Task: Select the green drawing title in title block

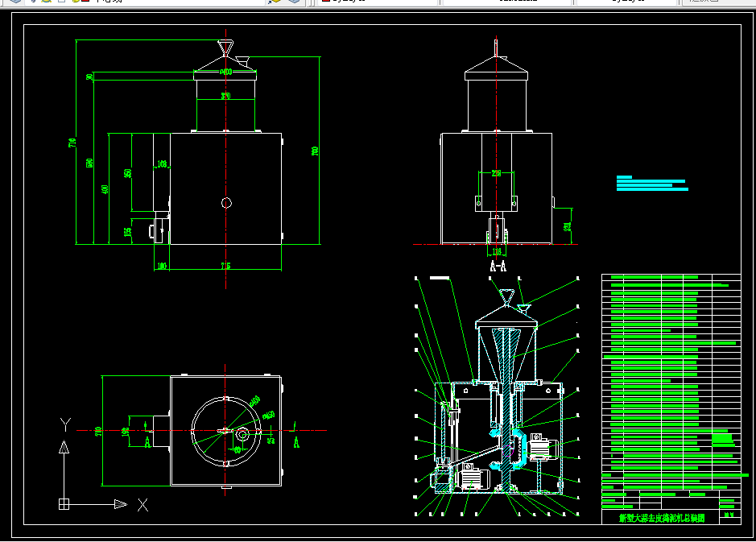Action: (x=662, y=518)
